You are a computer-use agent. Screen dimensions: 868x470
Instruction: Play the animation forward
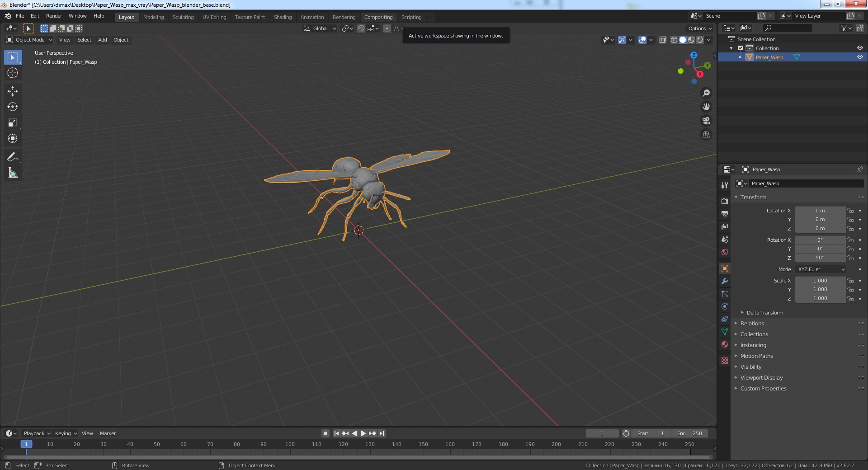pos(363,433)
